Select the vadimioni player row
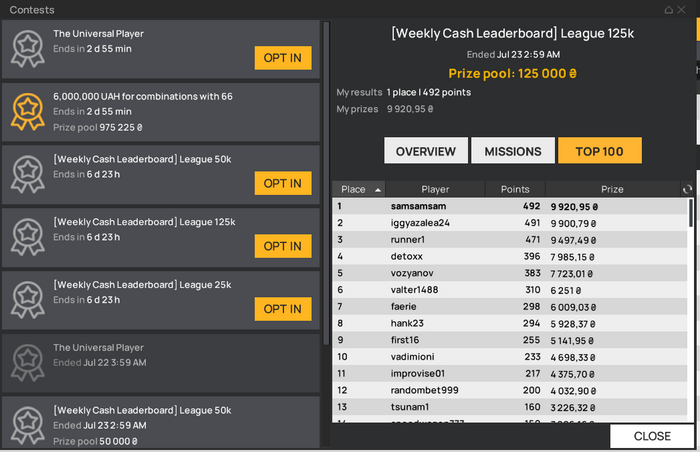 (510, 357)
